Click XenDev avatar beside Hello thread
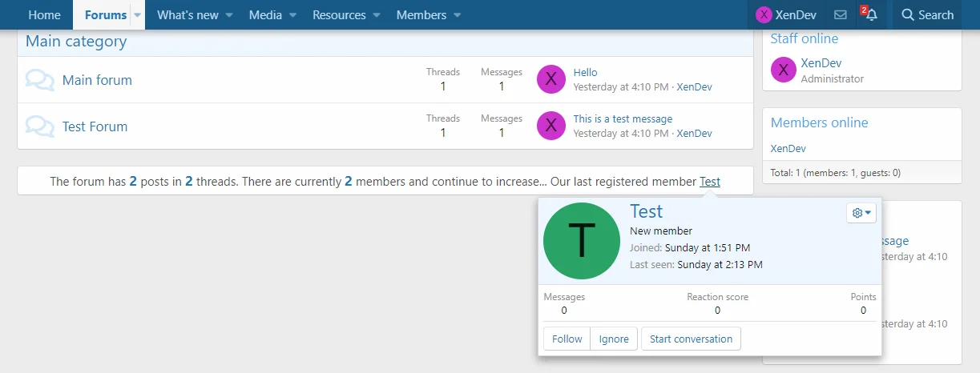This screenshot has width=980, height=373. [550, 79]
